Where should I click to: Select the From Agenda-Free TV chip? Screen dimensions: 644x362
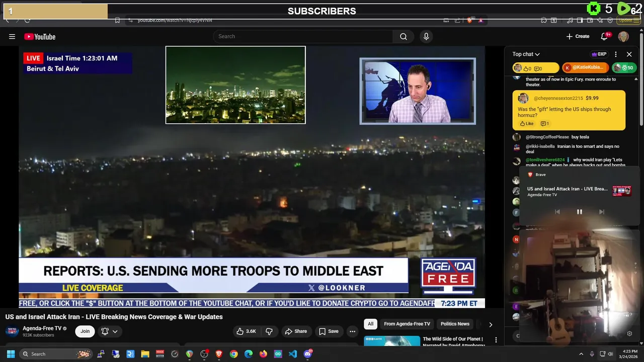click(x=407, y=324)
